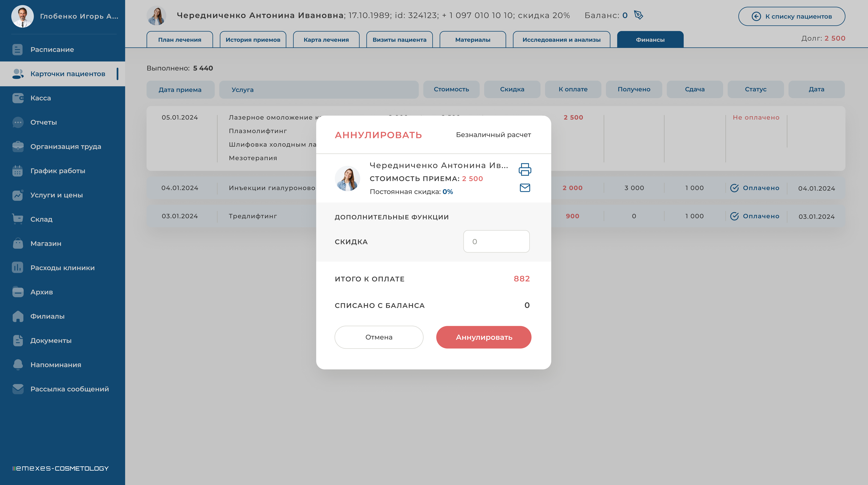The image size is (868, 485).
Task: Click the Стоимость column header
Action: point(451,89)
